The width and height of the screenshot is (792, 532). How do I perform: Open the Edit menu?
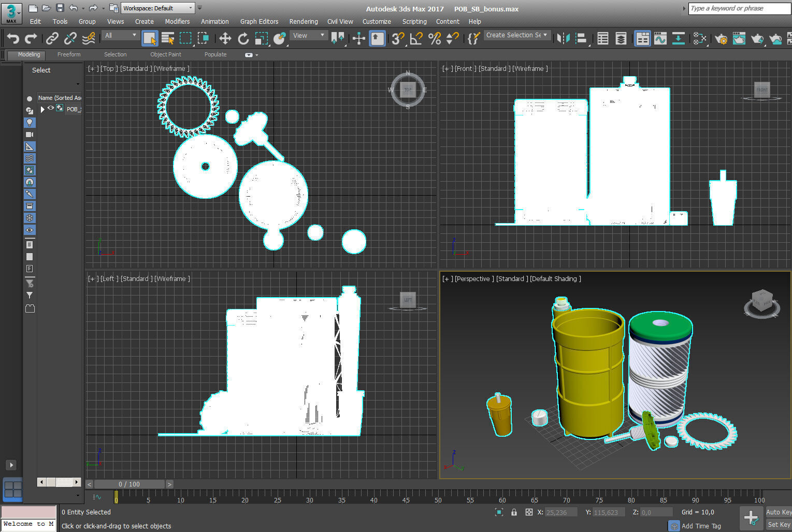point(35,22)
